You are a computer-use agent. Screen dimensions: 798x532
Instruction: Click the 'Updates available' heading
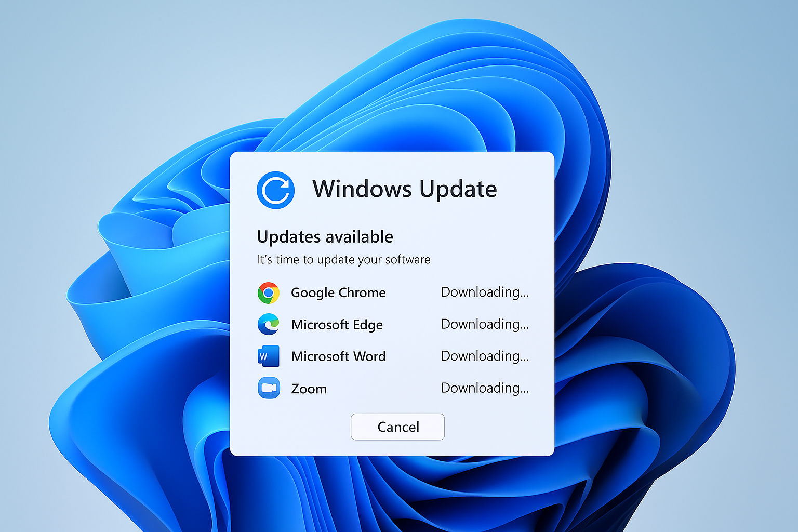click(x=325, y=237)
